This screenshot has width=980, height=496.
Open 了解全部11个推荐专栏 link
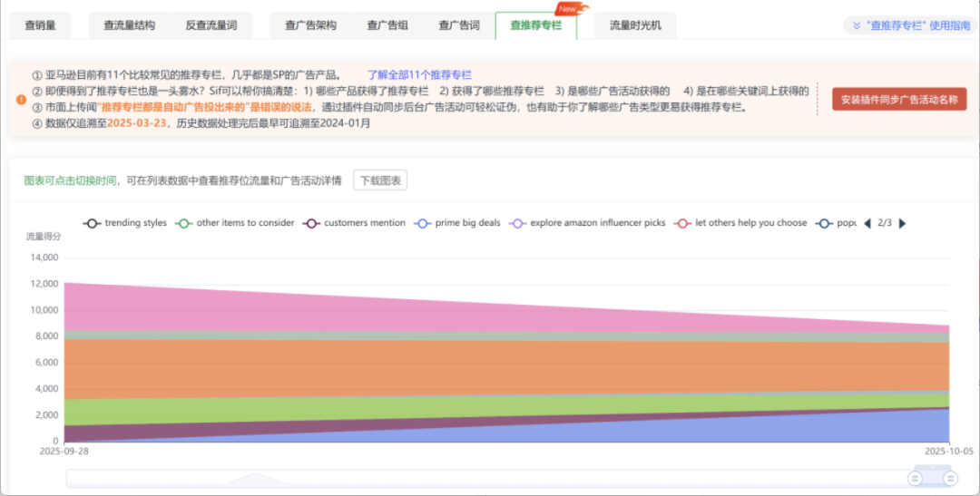(x=419, y=75)
